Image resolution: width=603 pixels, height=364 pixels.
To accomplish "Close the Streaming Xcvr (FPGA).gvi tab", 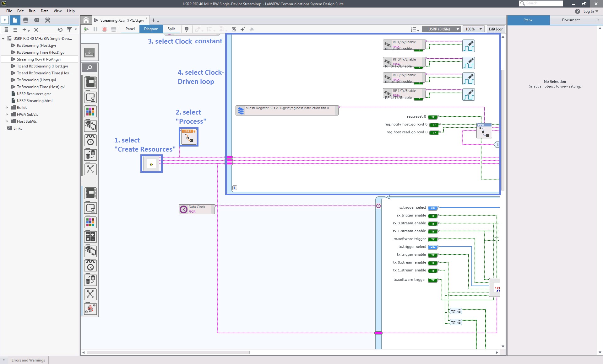I will click(x=146, y=19).
